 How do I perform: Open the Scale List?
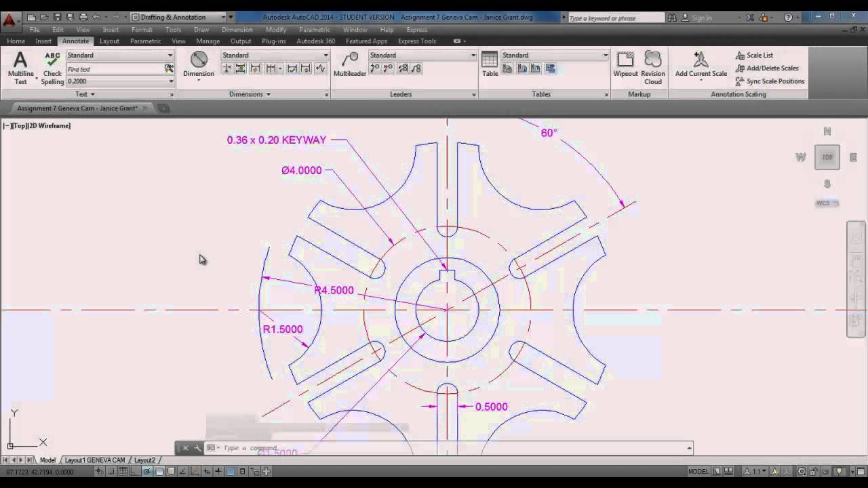(754, 55)
